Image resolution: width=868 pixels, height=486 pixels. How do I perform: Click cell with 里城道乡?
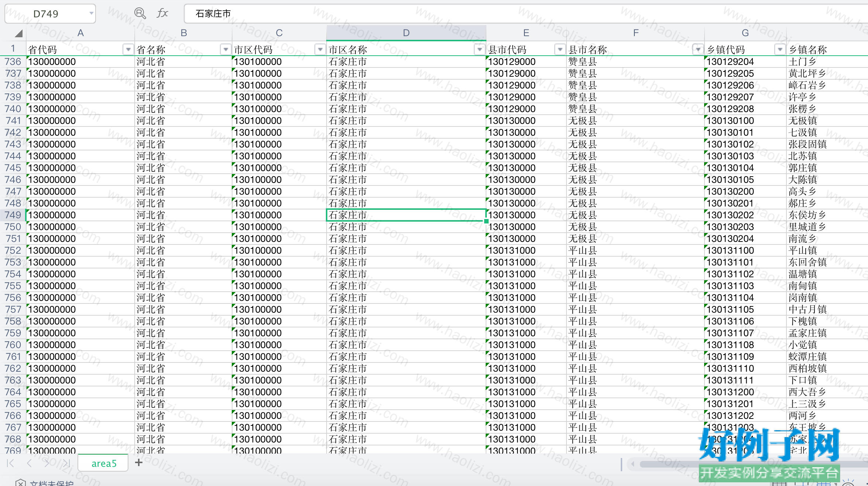827,227
